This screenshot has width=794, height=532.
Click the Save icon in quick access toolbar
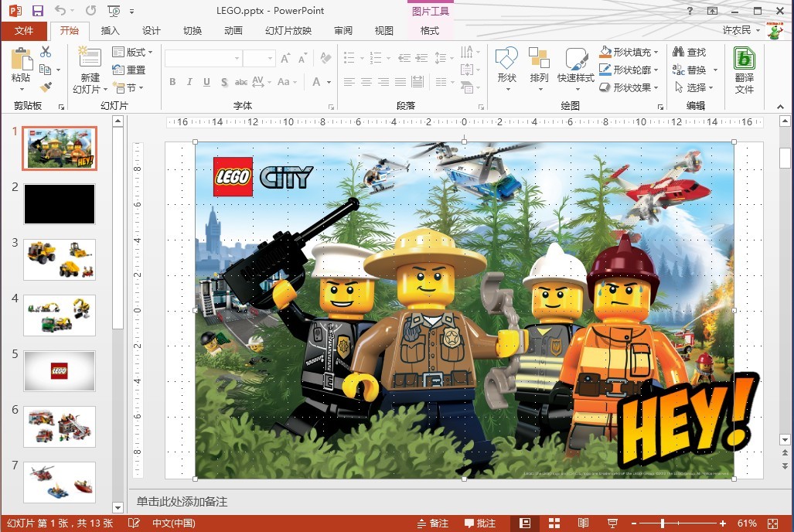(x=37, y=11)
